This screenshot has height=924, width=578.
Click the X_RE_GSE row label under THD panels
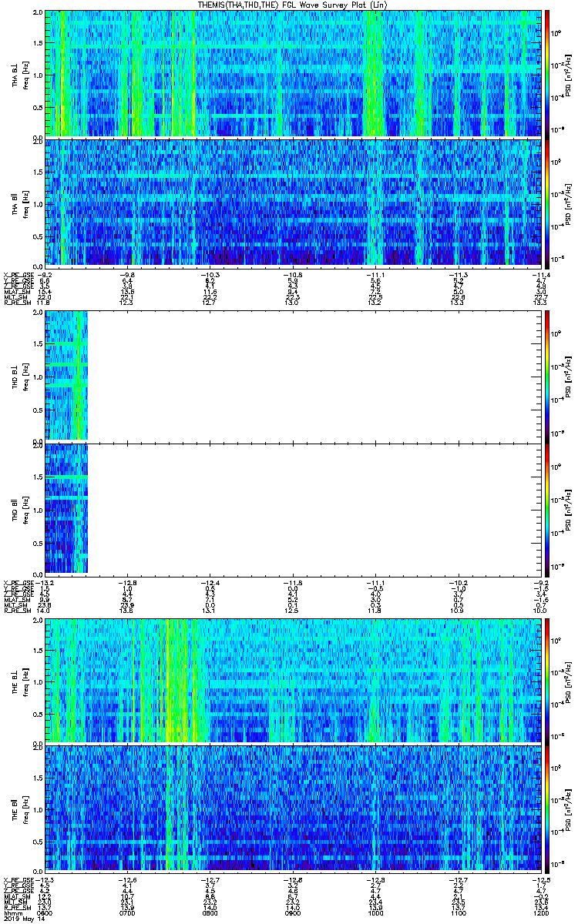pyautogui.click(x=17, y=582)
